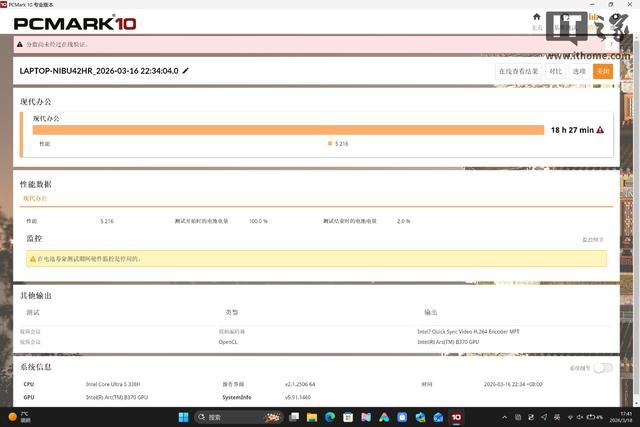The width and height of the screenshot is (640, 427).
Task: Click the taskbar search box
Action: pyautogui.click(x=238, y=417)
